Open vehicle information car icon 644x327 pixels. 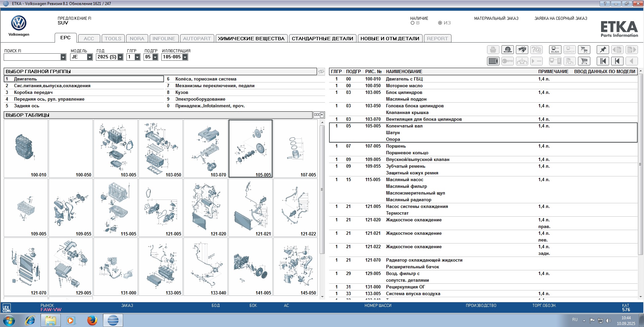tap(522, 61)
